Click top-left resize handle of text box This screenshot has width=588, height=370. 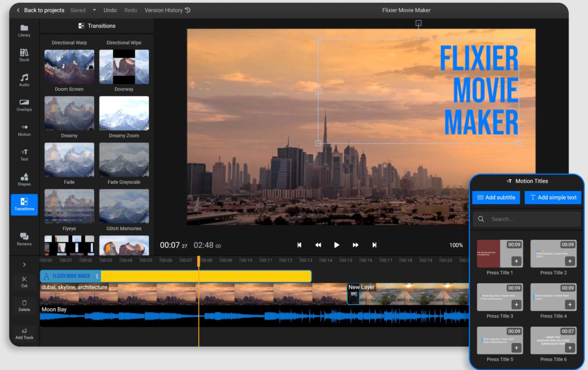(319, 39)
